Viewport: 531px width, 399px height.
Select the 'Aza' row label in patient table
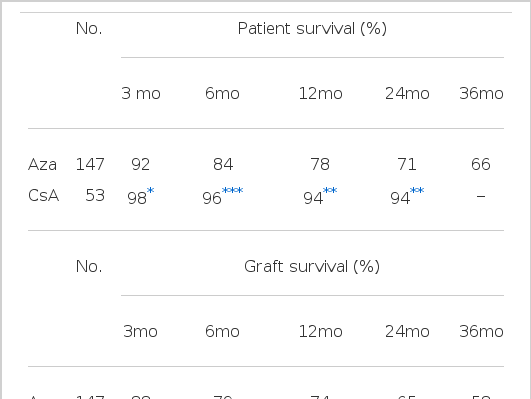[x=42, y=165]
